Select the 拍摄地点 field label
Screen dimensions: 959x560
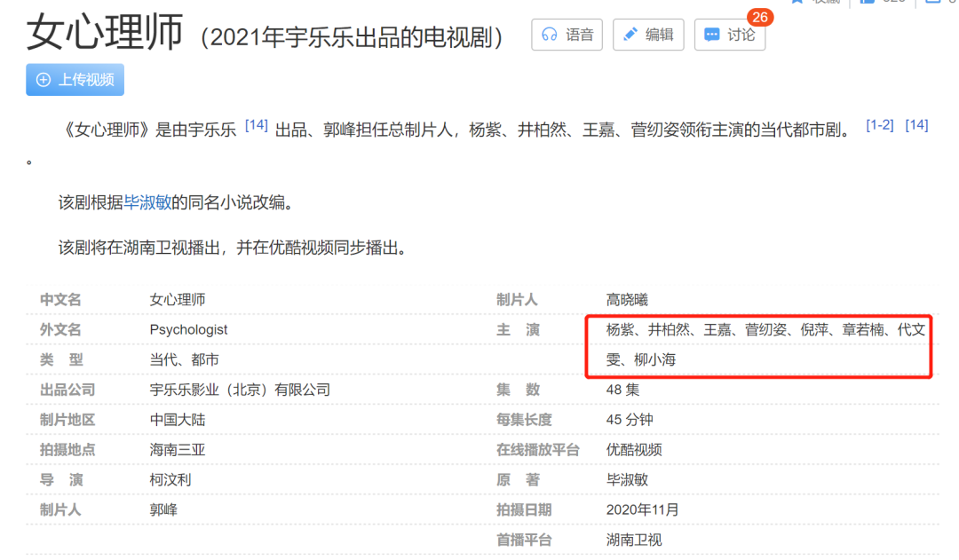67,449
